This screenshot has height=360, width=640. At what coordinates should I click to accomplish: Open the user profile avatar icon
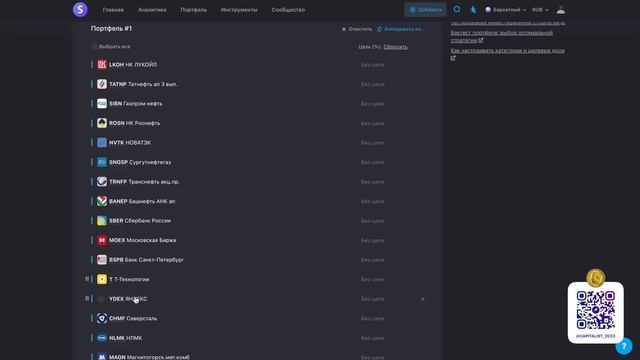(561, 10)
